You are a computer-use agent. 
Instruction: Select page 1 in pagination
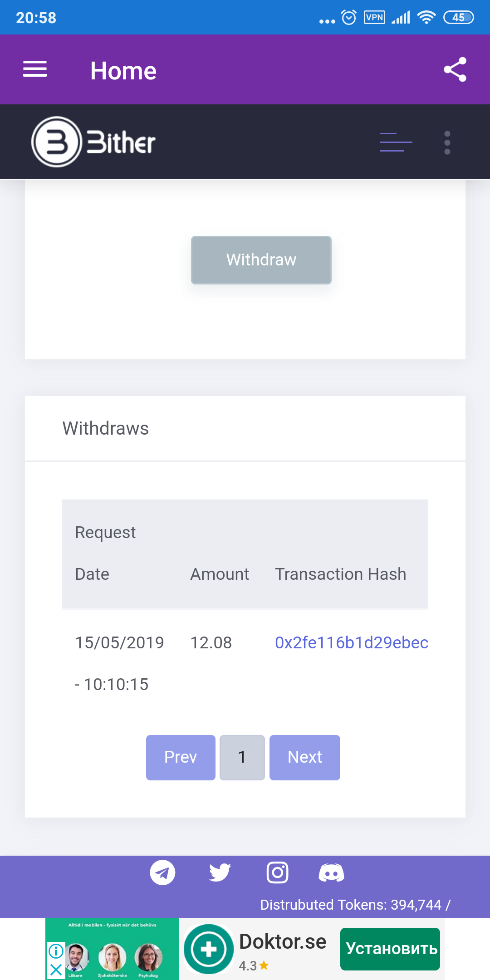pos(242,757)
